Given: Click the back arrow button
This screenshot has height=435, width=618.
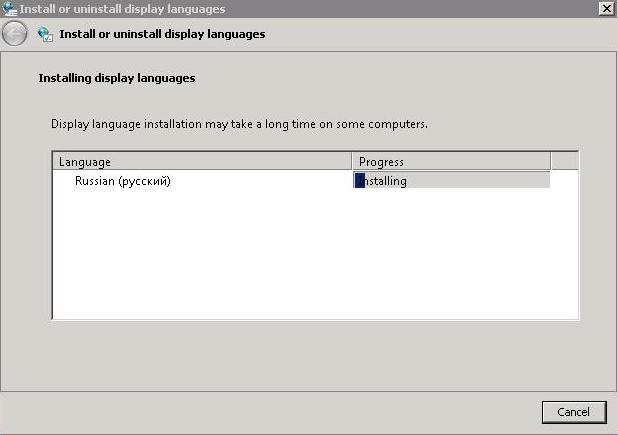Looking at the screenshot, I should pyautogui.click(x=15, y=34).
